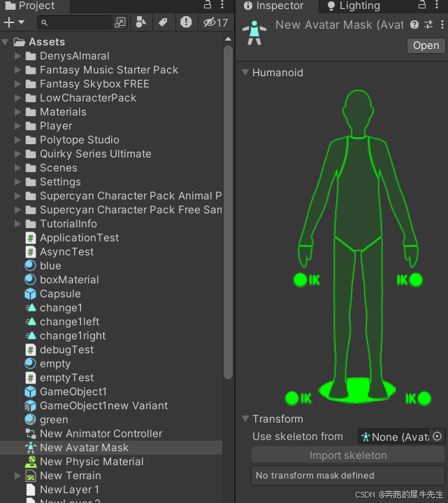The height and width of the screenshot is (503, 448).
Task: Open the create asset dropdown arrow
Action: coord(21,22)
